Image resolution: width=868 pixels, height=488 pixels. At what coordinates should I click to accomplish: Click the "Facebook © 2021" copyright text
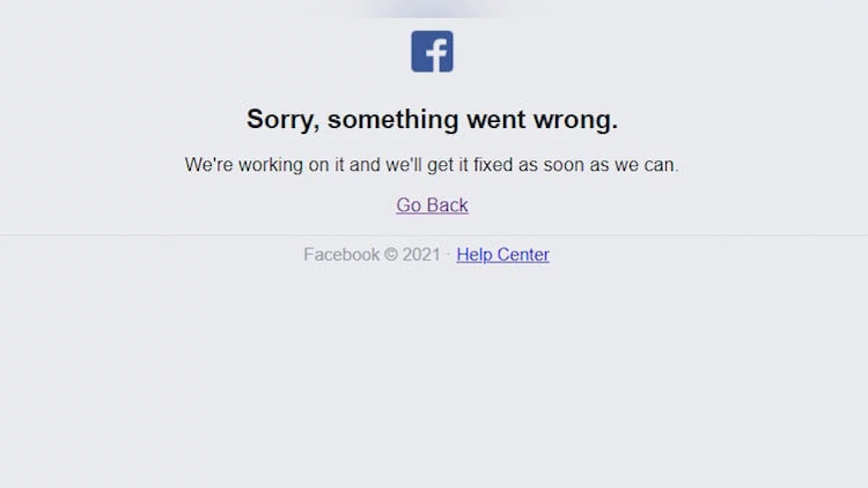372,254
